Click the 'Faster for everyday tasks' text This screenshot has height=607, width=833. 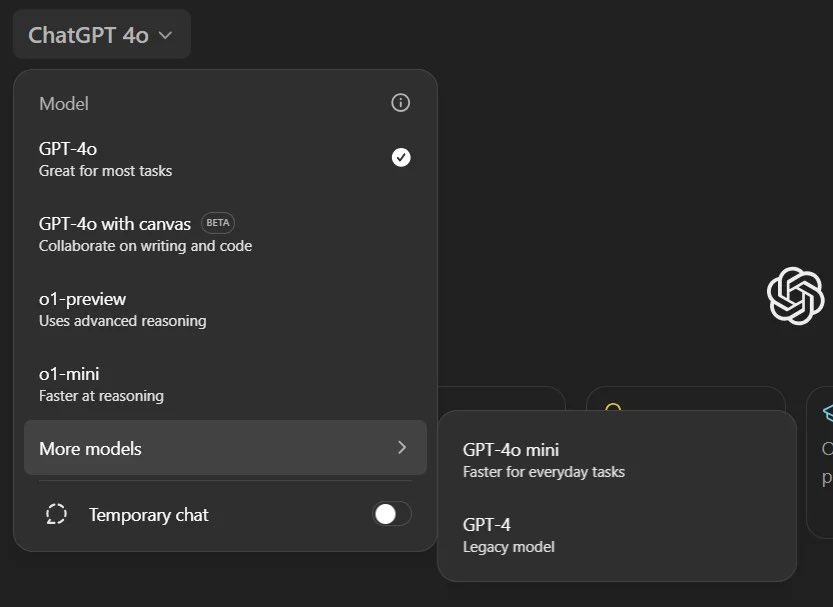[x=543, y=472]
